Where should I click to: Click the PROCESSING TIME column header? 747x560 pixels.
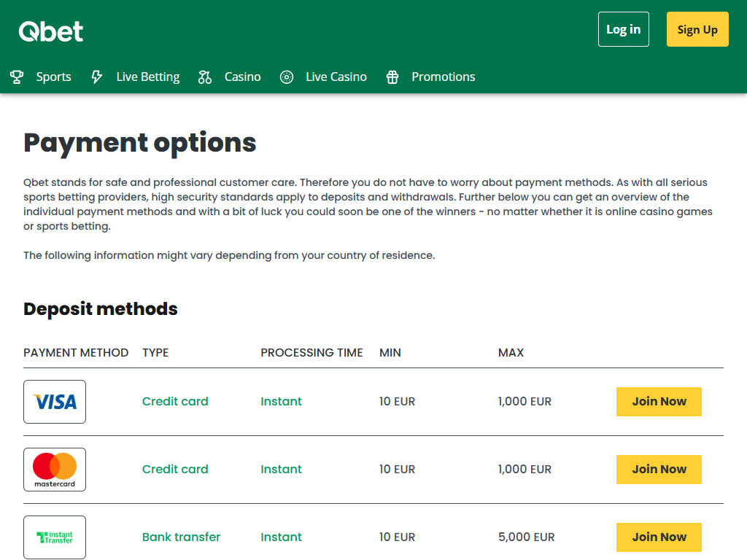pyautogui.click(x=311, y=352)
